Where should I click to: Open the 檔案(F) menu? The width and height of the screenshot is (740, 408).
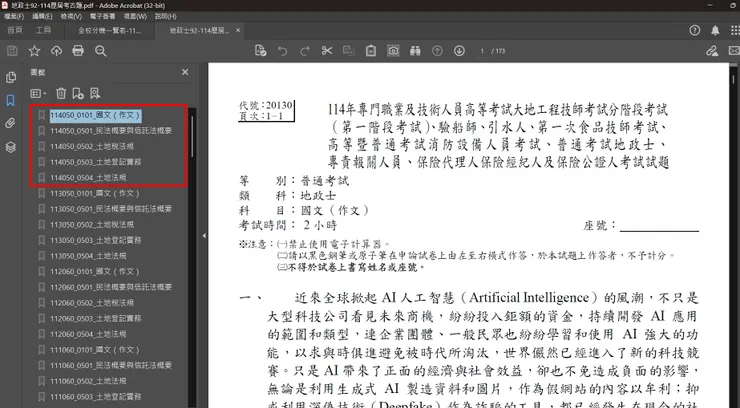[14, 17]
